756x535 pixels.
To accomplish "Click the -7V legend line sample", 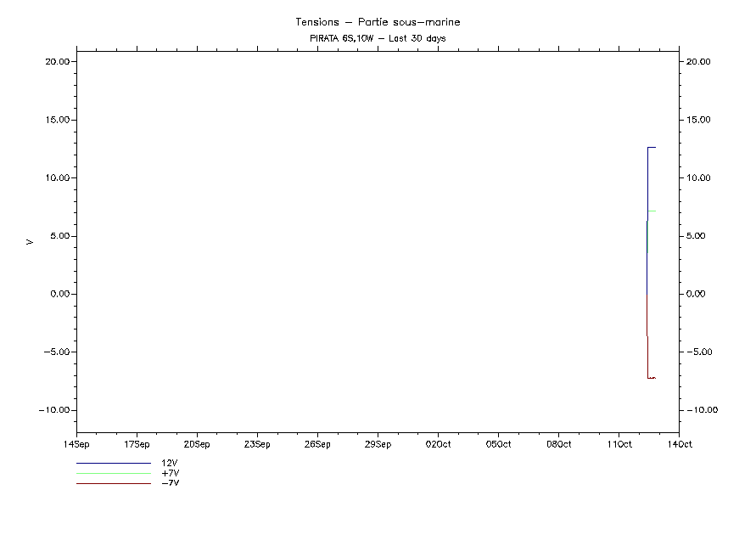I will 113,483.
